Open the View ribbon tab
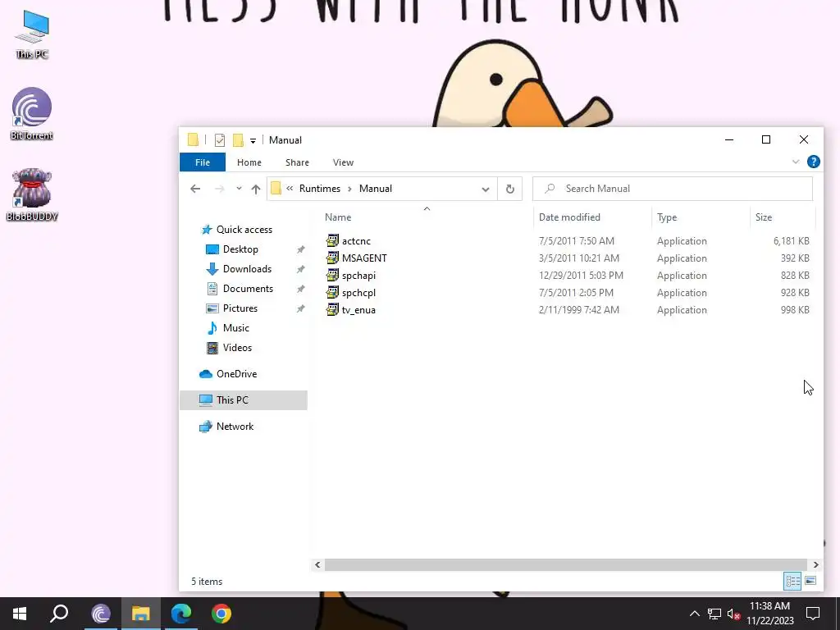 pos(343,162)
